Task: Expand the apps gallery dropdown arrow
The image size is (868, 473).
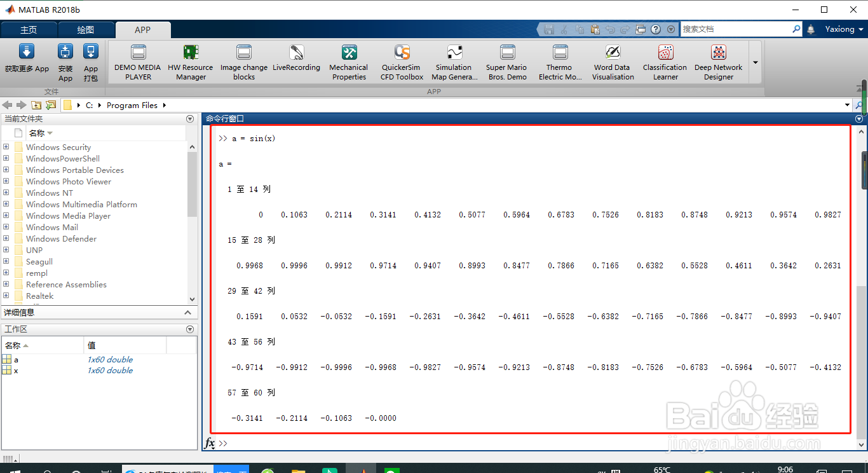Action: pyautogui.click(x=756, y=62)
